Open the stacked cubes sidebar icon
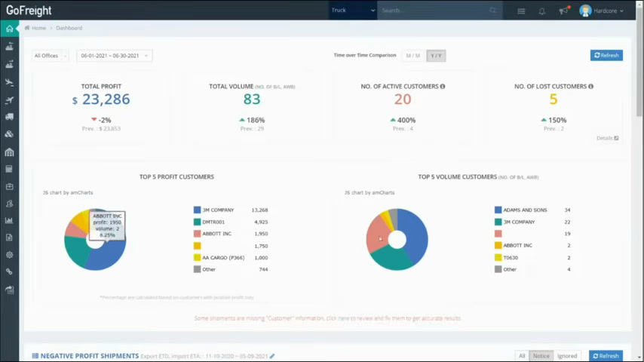This screenshot has width=644, height=362. click(9, 134)
